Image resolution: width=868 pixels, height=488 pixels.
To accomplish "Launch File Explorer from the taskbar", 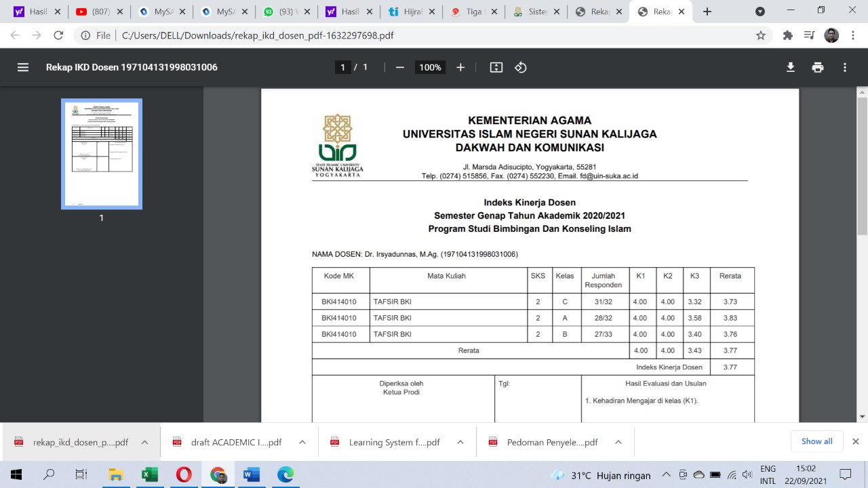I will tap(116, 474).
